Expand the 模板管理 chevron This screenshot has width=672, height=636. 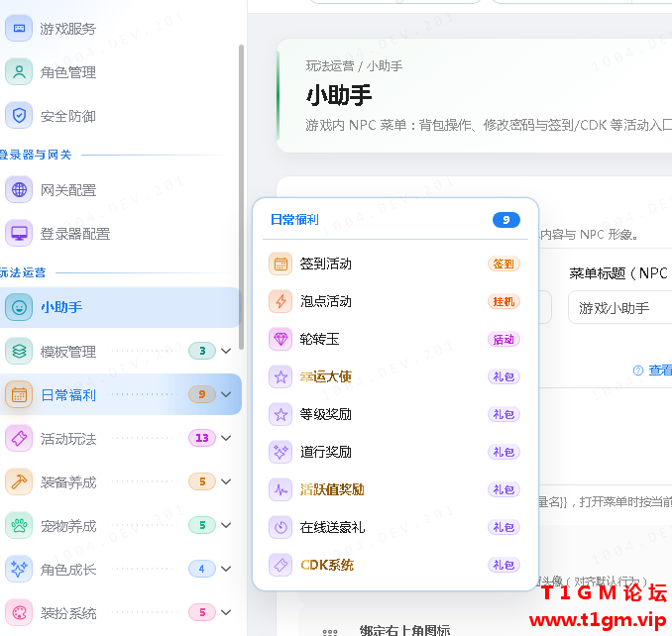pos(226,352)
